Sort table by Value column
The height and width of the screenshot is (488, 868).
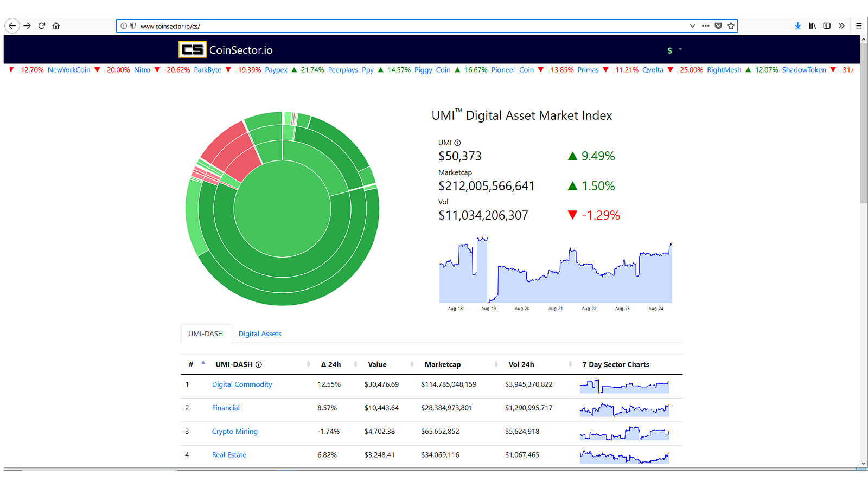coord(389,364)
